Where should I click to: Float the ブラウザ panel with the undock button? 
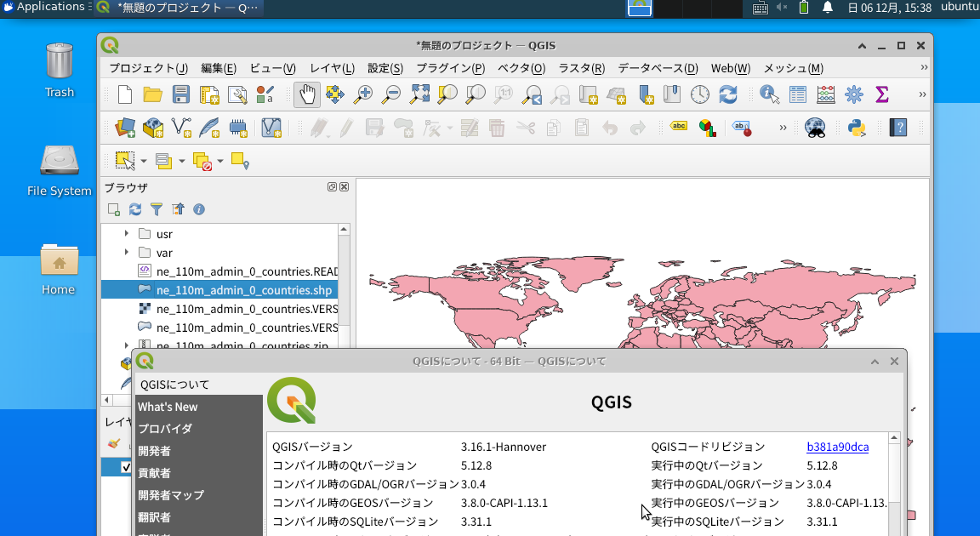(332, 187)
